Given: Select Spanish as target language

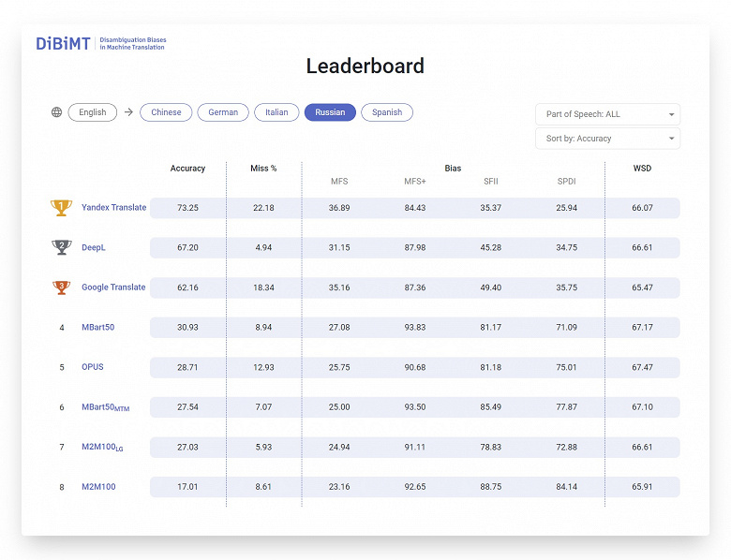Looking at the screenshot, I should pos(387,112).
